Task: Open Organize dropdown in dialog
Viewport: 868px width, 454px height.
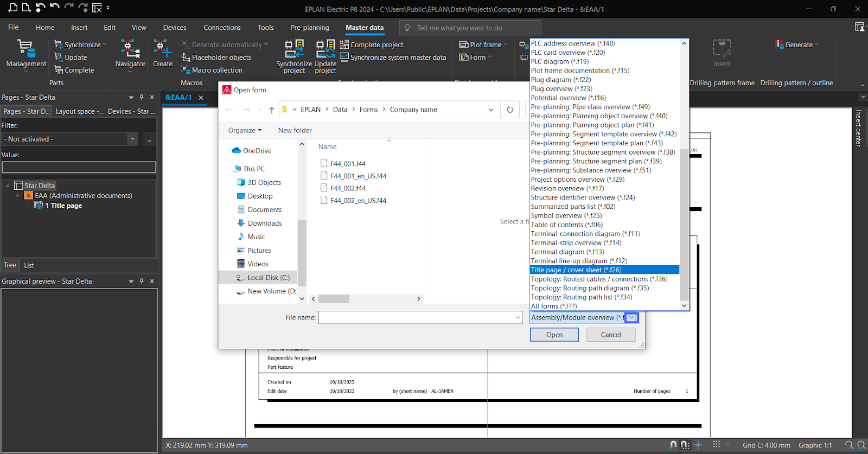Action: point(245,130)
